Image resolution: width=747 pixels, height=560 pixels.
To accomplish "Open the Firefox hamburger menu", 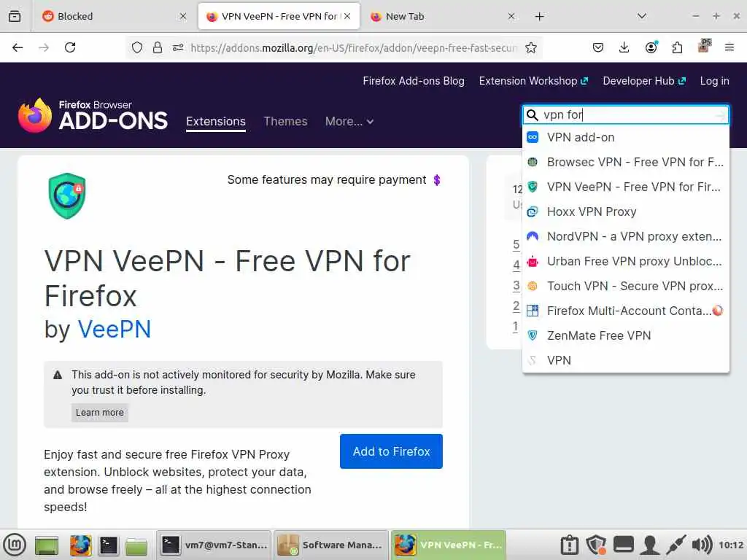I will pos(729,47).
